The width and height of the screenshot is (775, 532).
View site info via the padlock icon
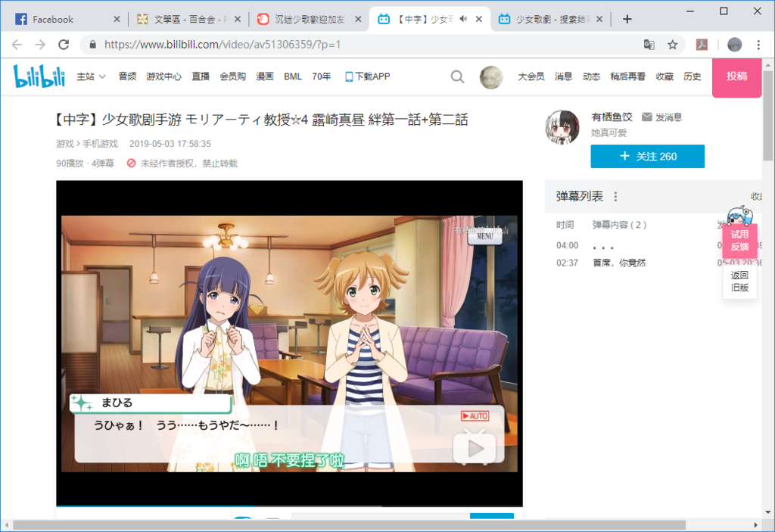click(92, 45)
